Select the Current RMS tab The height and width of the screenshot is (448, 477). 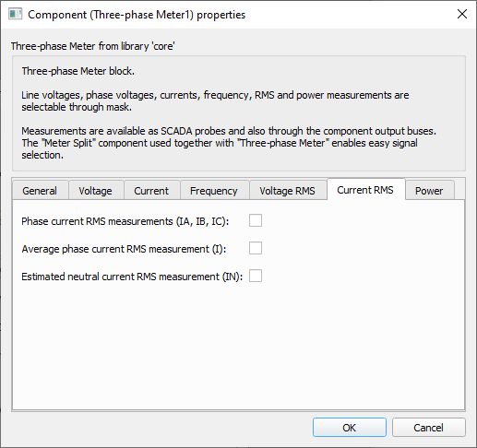365,190
